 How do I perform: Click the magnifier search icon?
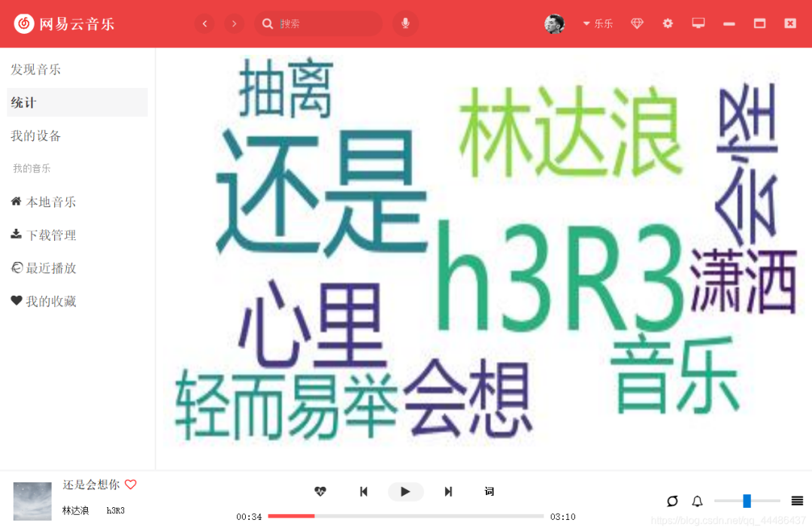(267, 23)
